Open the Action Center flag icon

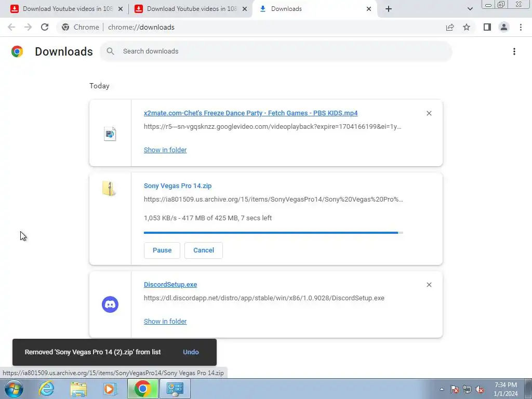click(455, 389)
